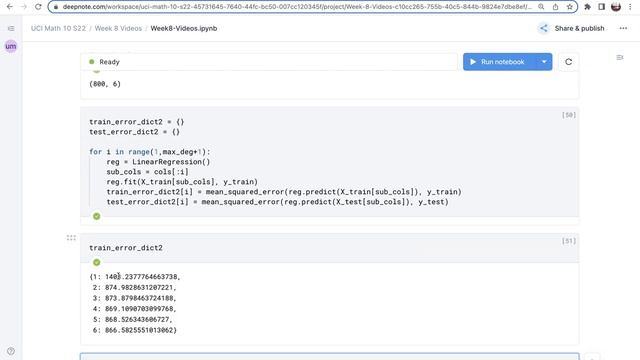The height and width of the screenshot is (360, 640).
Task: Open the browser zoom magnifier icon
Action: tap(541, 7)
